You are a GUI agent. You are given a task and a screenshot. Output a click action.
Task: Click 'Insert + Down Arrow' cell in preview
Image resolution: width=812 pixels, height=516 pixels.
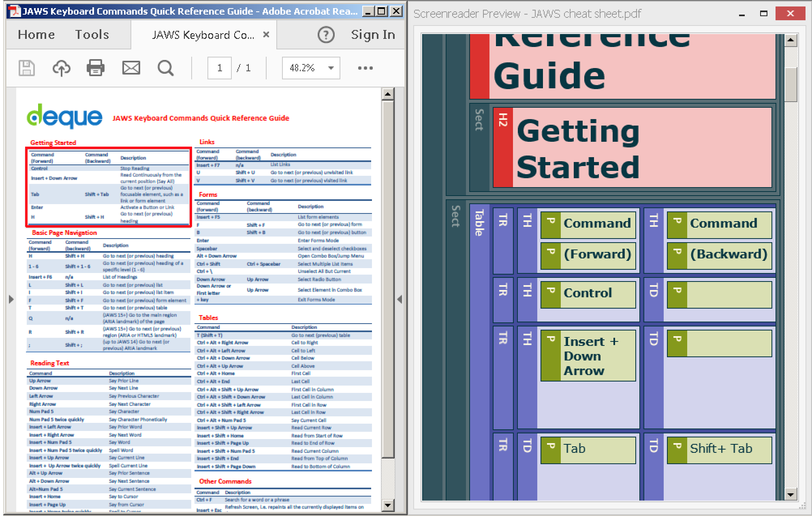click(x=588, y=356)
